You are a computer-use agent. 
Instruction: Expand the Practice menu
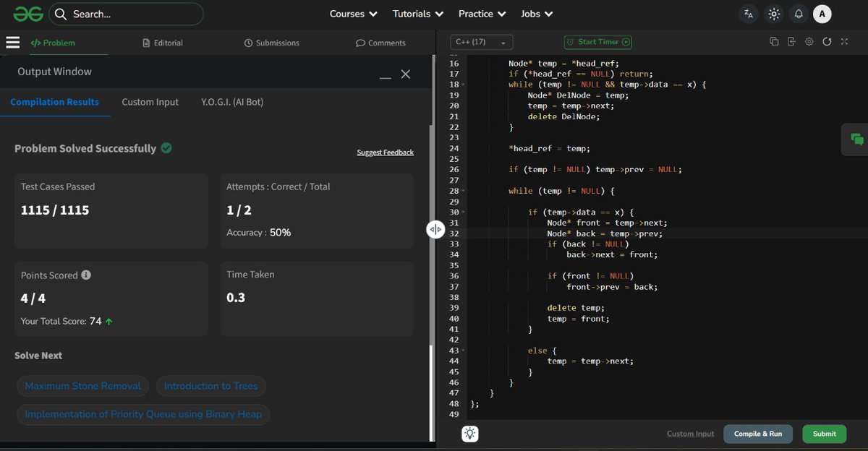pyautogui.click(x=482, y=14)
